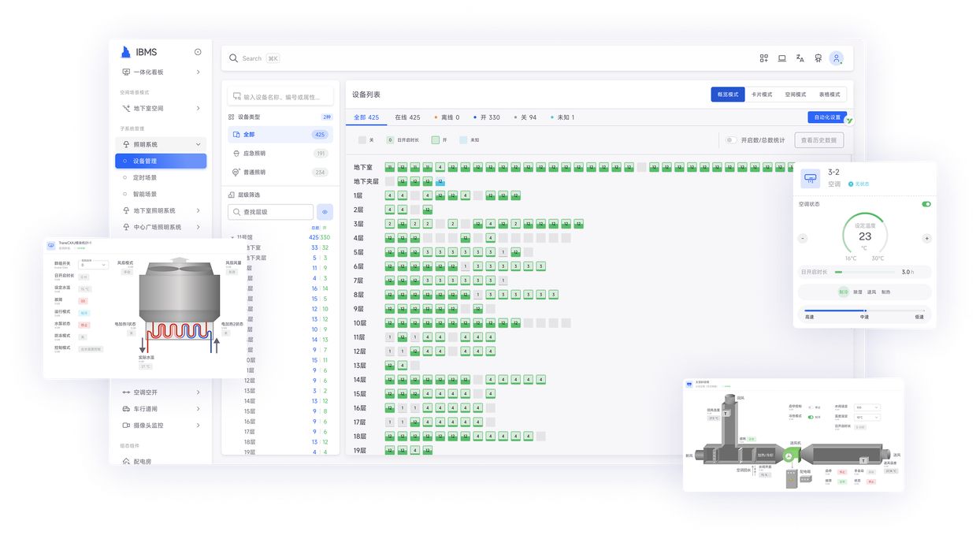Screen dimensions: 980x539
Task: Expand the 一体化看板 menu item
Action: pos(198,72)
